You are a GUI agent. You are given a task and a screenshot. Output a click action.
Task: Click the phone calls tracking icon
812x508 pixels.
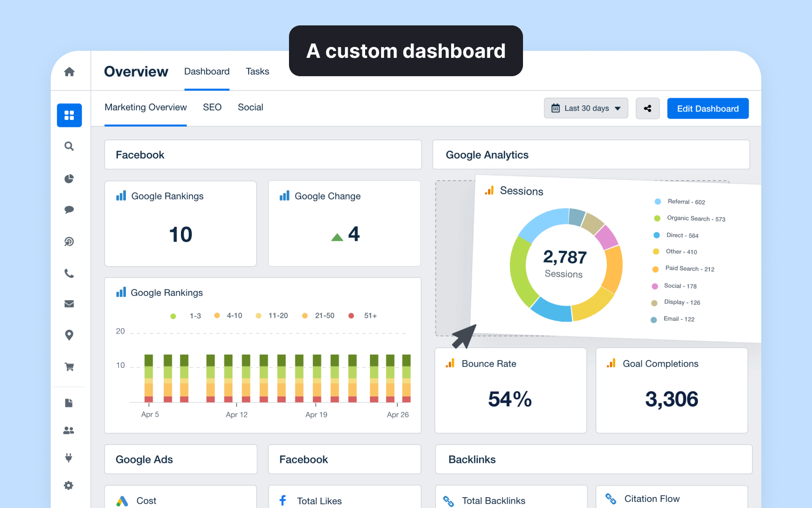[69, 273]
